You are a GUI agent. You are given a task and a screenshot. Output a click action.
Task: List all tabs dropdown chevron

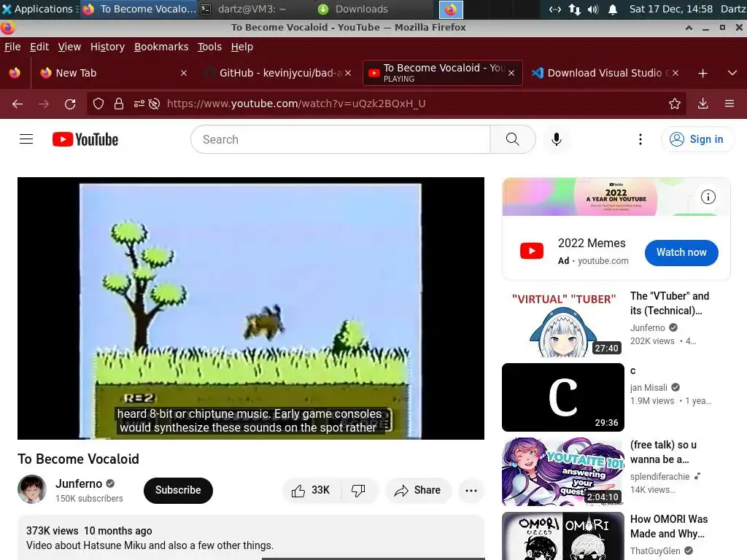tap(732, 74)
